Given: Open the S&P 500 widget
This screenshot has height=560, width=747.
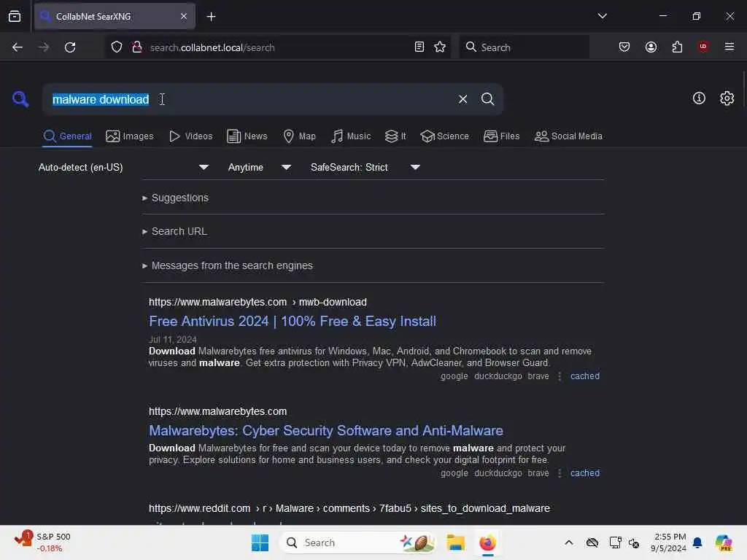Looking at the screenshot, I should (x=43, y=542).
